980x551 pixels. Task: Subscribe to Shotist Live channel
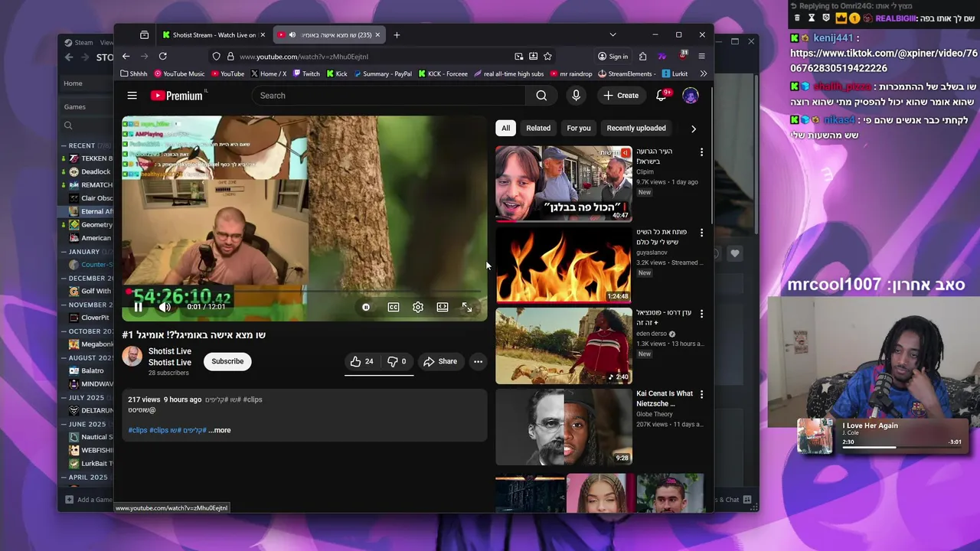tap(227, 361)
